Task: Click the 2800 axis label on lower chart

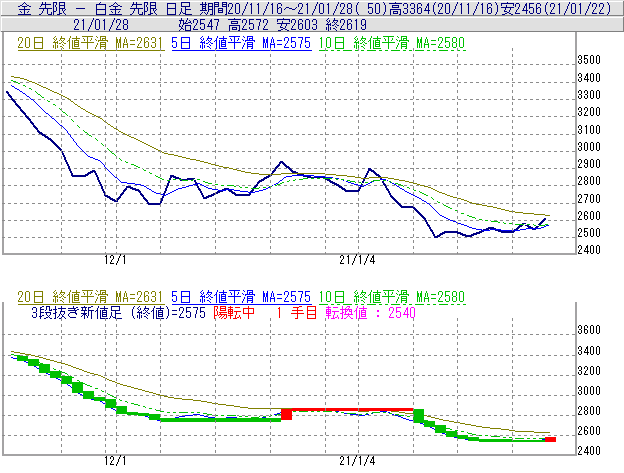Action: click(x=589, y=411)
